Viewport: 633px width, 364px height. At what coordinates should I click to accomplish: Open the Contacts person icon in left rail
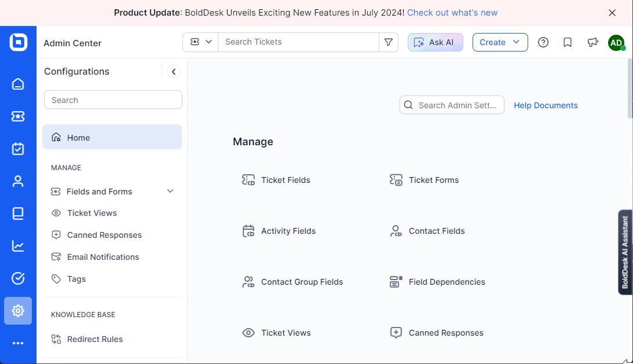coord(18,181)
